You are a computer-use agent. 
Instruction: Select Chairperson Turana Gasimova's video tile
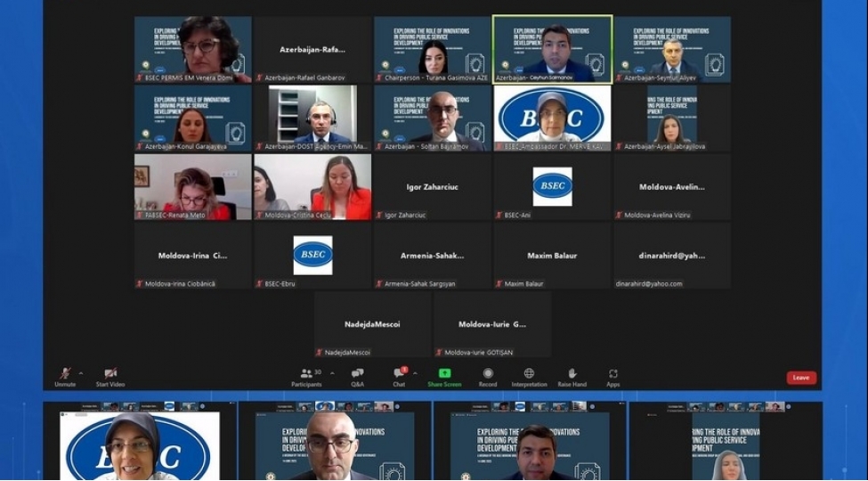click(x=433, y=49)
